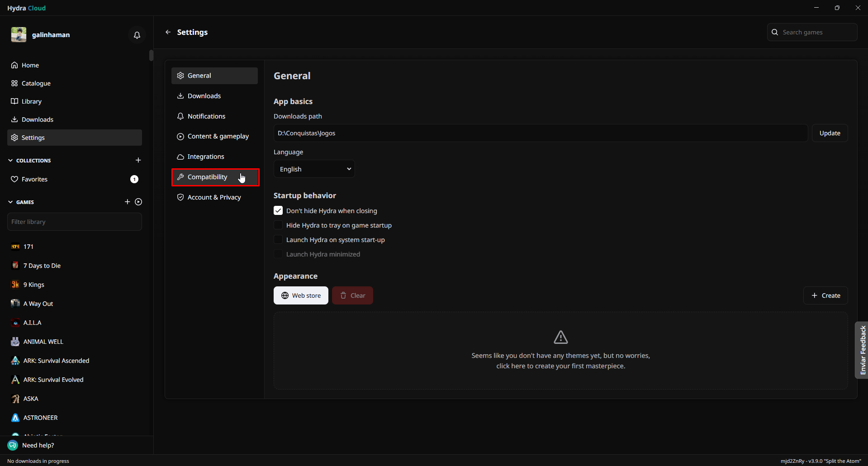
Task: Enable Hide Hydra to tray on game startup
Action: pyautogui.click(x=278, y=225)
